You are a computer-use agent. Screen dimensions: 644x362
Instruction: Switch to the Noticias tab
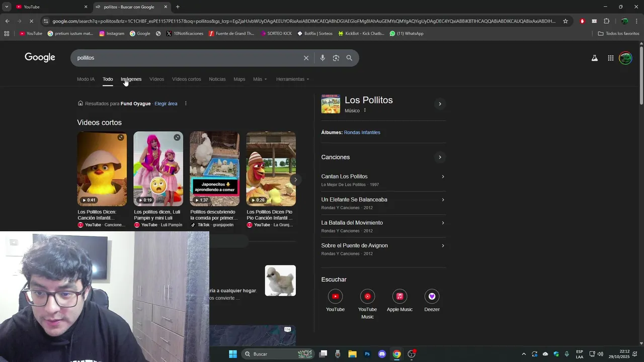[217, 79]
